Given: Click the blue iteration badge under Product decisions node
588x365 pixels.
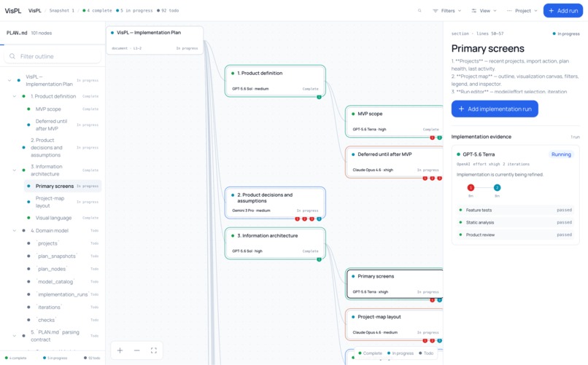Looking at the screenshot, I should 319,219.
